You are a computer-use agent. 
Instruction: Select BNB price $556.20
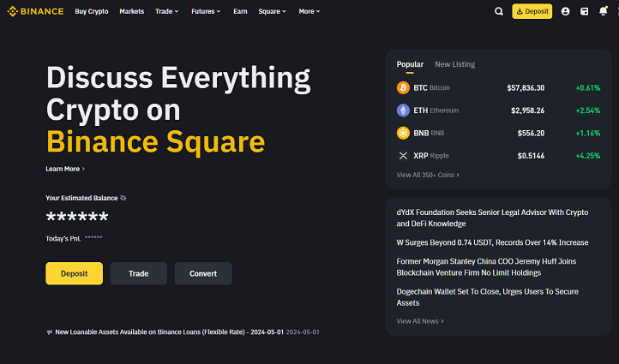pyautogui.click(x=531, y=133)
